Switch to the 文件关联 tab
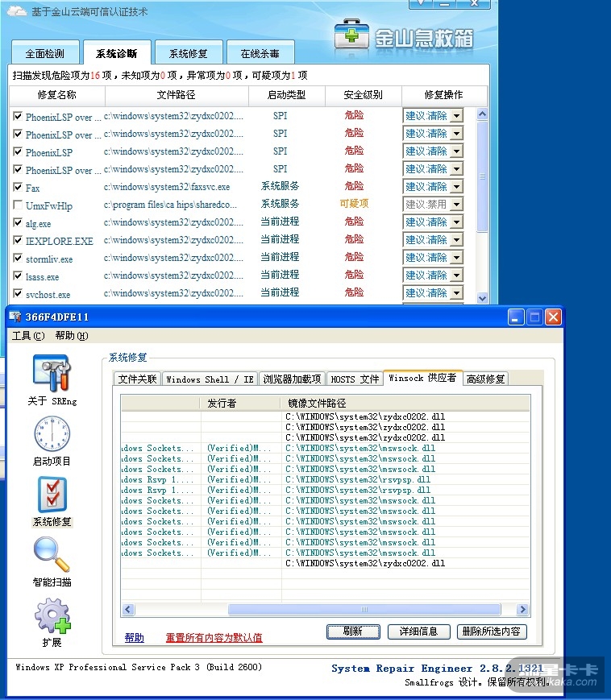The height and width of the screenshot is (700, 611). click(137, 379)
